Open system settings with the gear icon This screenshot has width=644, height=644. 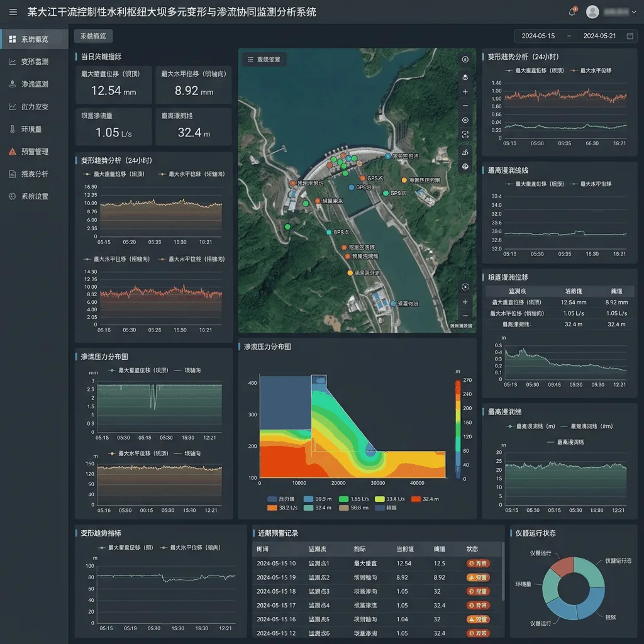coord(35,196)
